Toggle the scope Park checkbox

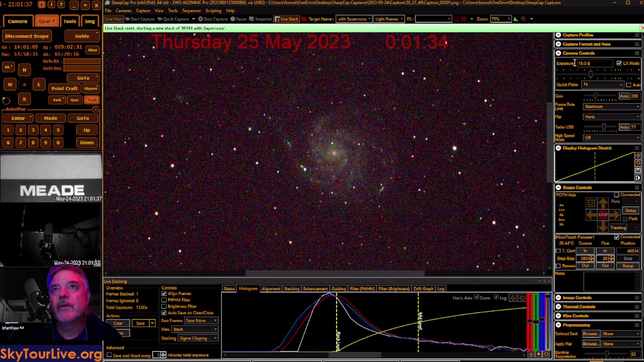pos(625,219)
